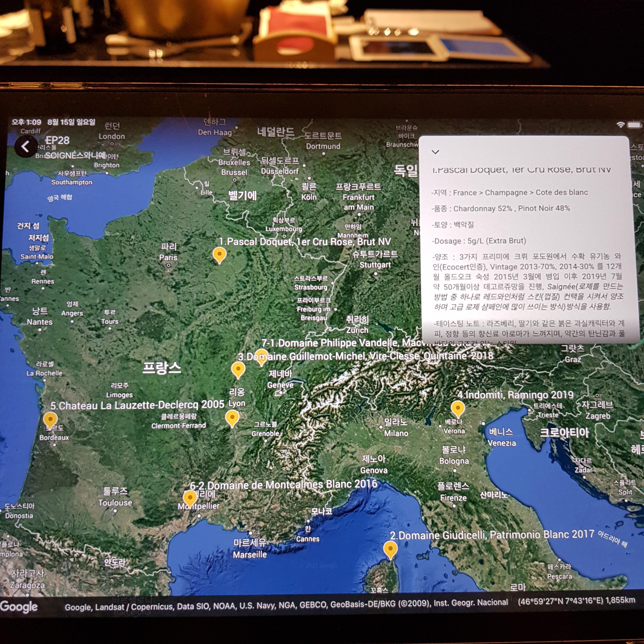Select the 5 Chateau La Lauzette-Declercq pin

[50, 421]
